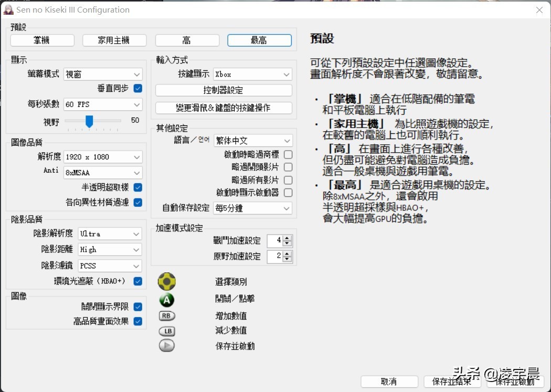This screenshot has width=551, height=392.
Task: Click the start button save-and-launch icon
Action: (167, 346)
